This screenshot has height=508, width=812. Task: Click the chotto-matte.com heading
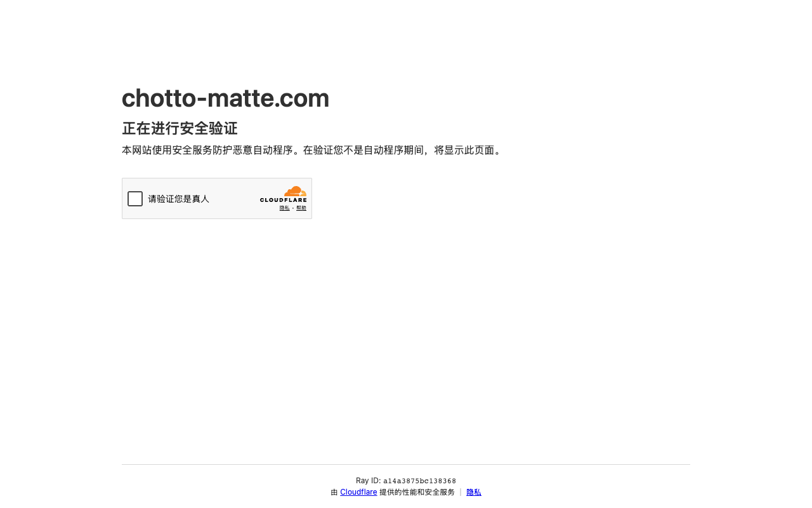click(x=225, y=98)
